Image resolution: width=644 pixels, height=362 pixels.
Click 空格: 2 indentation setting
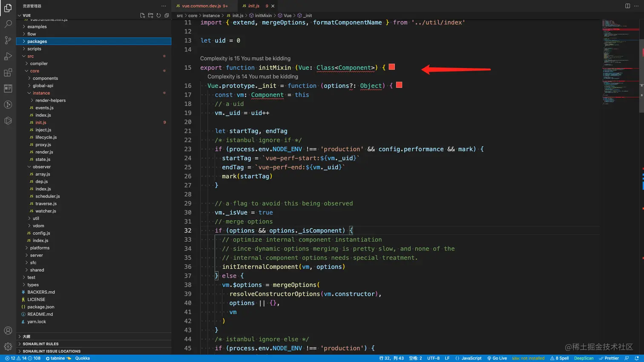pyautogui.click(x=415, y=358)
